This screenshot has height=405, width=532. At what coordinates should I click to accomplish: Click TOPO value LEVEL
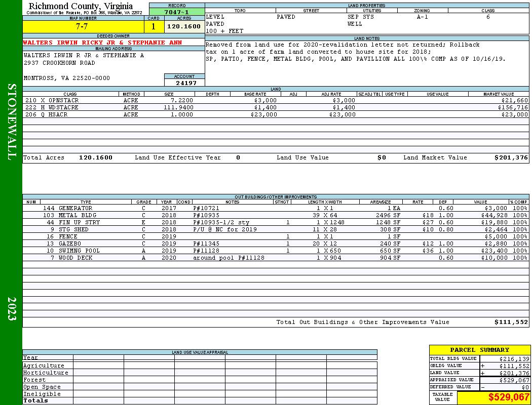215,17
